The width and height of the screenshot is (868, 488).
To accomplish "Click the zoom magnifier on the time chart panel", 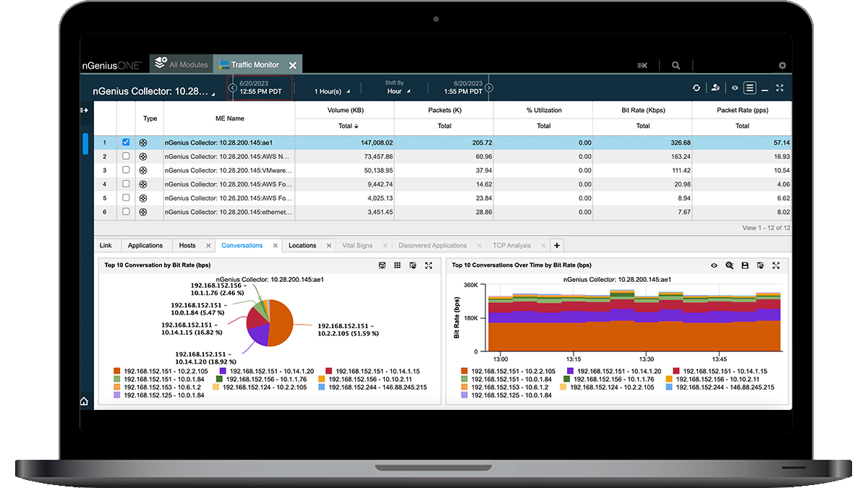I will 729,265.
